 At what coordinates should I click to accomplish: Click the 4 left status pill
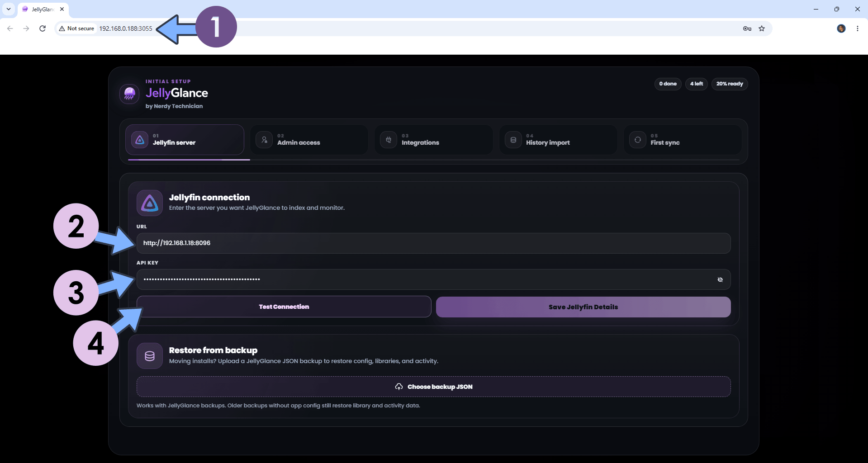coord(696,84)
